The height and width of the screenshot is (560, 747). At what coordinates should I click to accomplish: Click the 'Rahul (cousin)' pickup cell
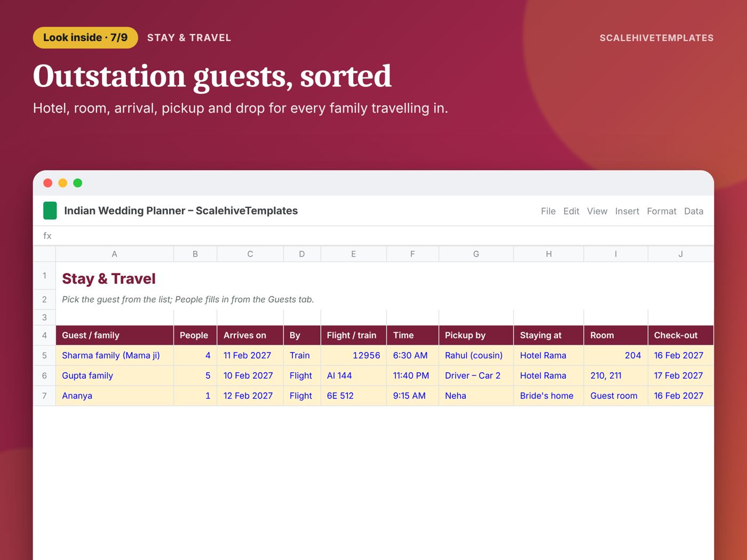tap(476, 356)
